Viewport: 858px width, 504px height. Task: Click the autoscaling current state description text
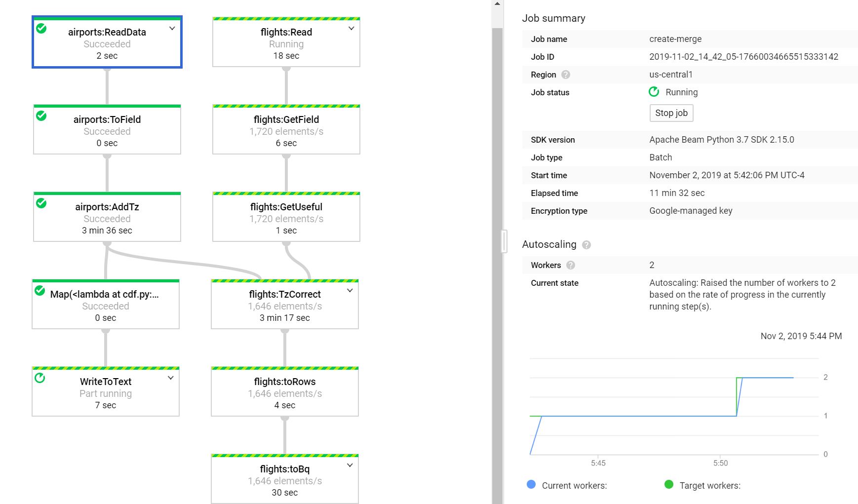click(x=742, y=295)
